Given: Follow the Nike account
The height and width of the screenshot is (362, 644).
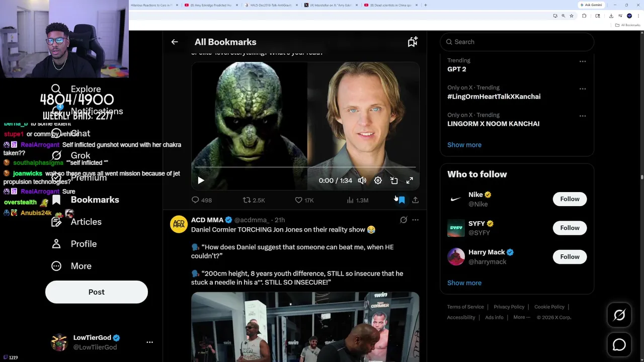Looking at the screenshot, I should (570, 199).
